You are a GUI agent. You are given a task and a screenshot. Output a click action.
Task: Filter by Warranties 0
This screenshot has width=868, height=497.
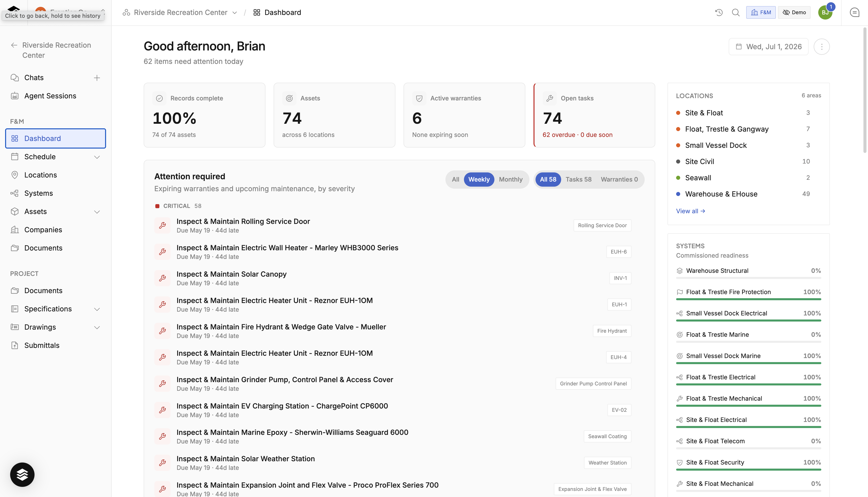(619, 180)
